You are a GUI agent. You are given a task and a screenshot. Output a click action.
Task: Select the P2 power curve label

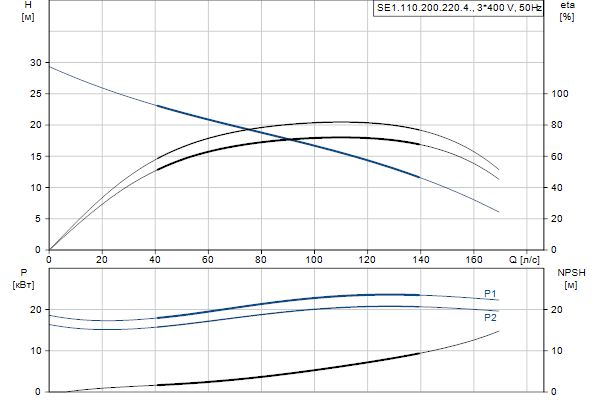[490, 317]
